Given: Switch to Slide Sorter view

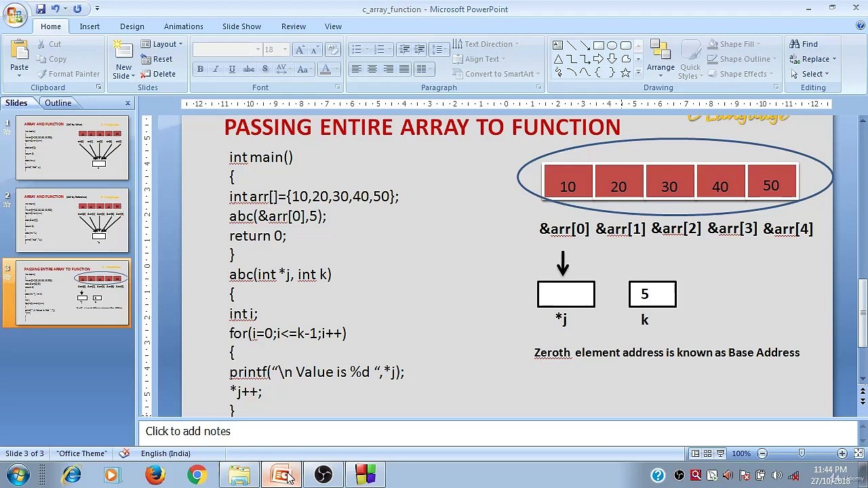Looking at the screenshot, I should pyautogui.click(x=708, y=453).
